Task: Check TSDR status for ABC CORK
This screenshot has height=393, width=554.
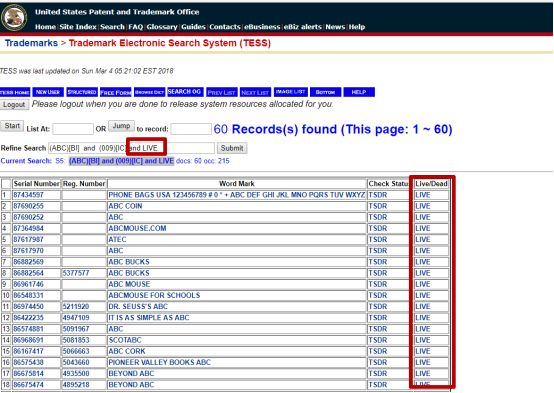Action: (x=378, y=351)
